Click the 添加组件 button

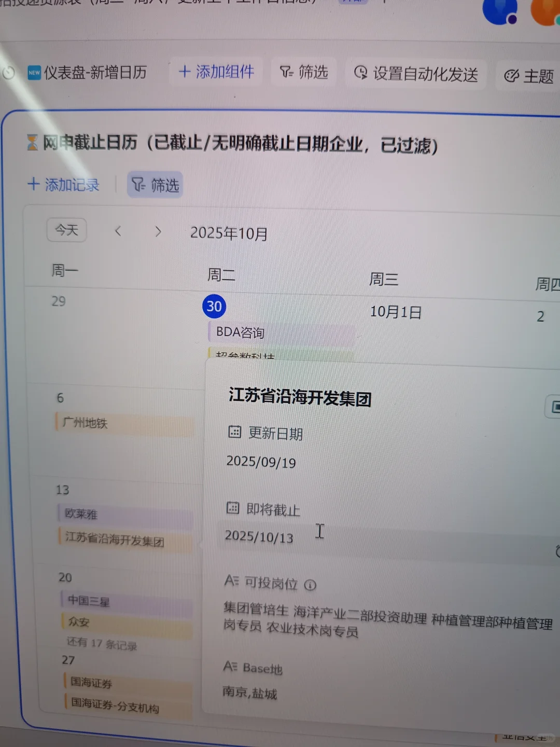click(x=216, y=72)
